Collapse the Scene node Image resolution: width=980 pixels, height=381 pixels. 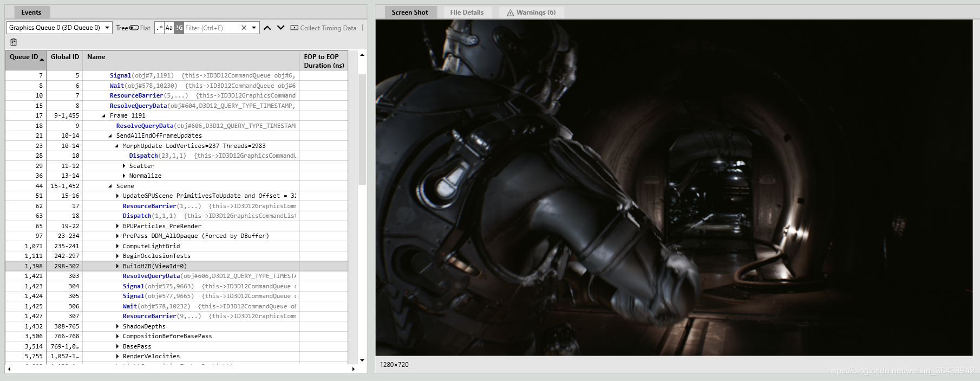click(110, 186)
